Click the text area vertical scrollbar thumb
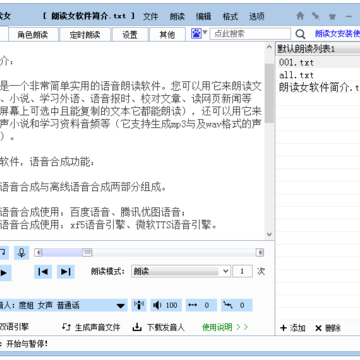This screenshot has height=360, width=360. coord(269,93)
